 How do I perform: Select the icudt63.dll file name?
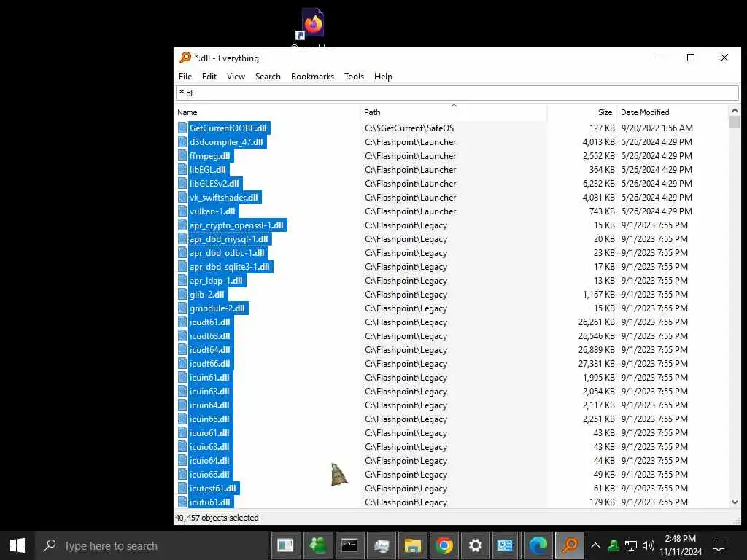tap(209, 335)
